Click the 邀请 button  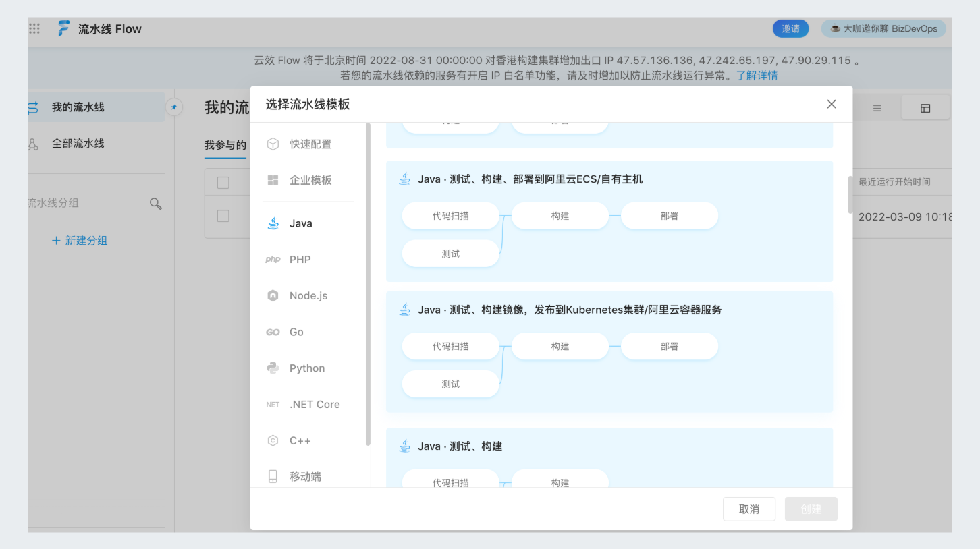pyautogui.click(x=791, y=29)
